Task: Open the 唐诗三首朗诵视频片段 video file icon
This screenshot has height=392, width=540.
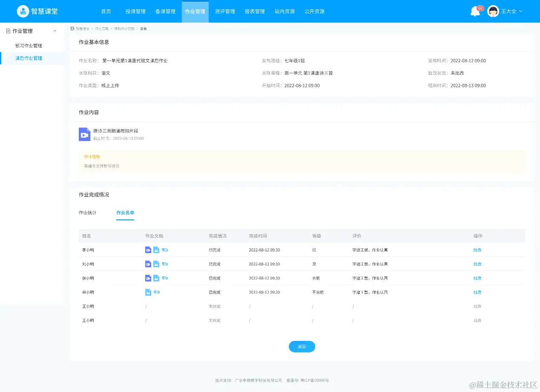Action: (x=84, y=134)
